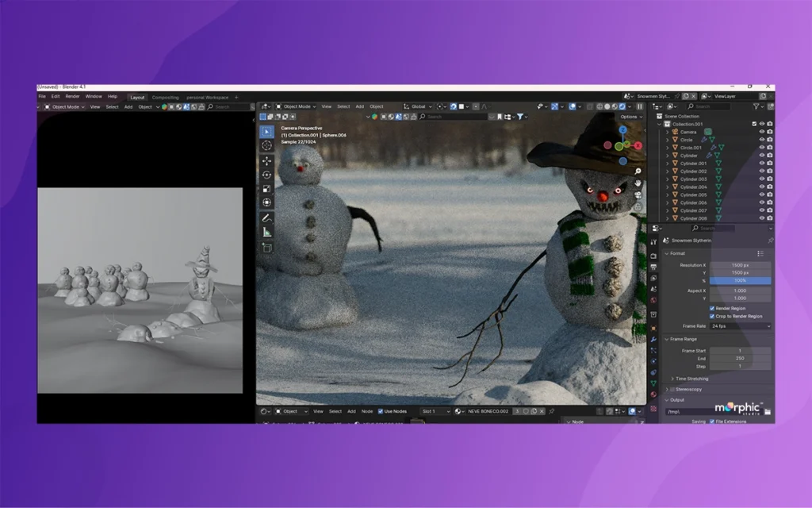
Task: Hide Circle.001 with its eye icon
Action: (x=762, y=148)
